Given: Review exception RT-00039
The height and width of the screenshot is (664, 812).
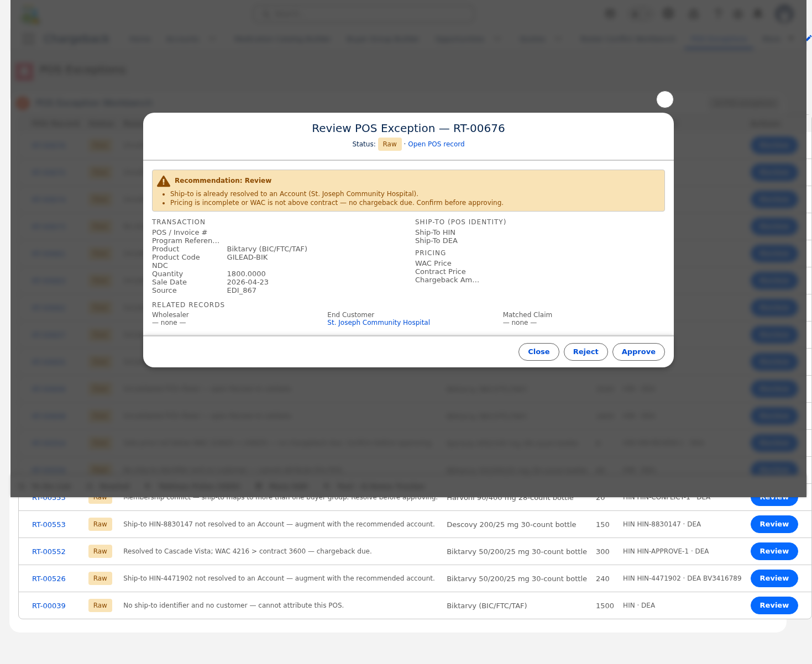Looking at the screenshot, I should tap(774, 605).
